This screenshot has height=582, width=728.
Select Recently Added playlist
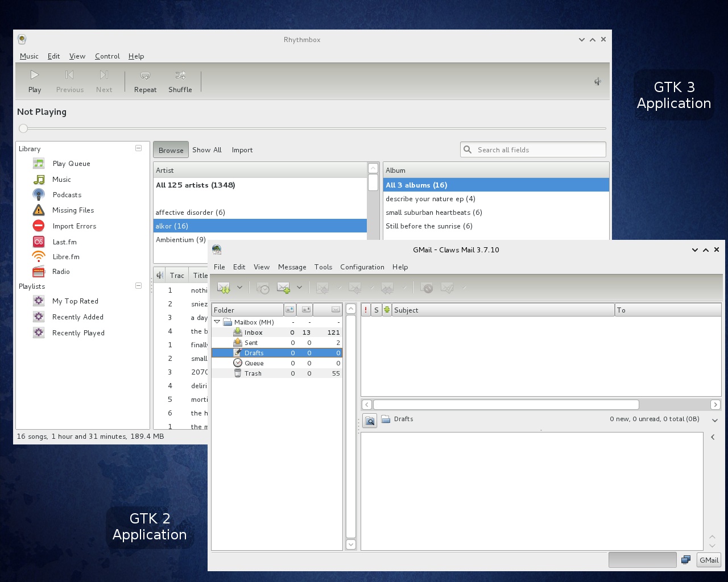77,317
